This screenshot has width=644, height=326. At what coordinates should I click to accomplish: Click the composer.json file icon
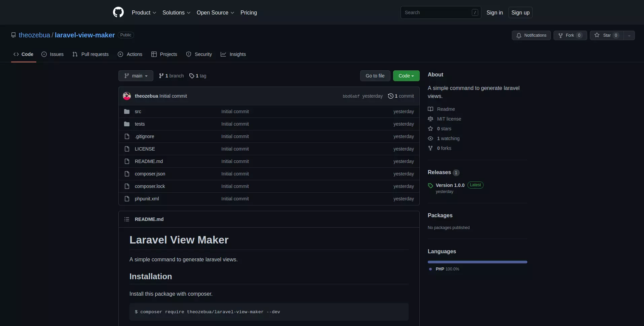[x=127, y=174]
